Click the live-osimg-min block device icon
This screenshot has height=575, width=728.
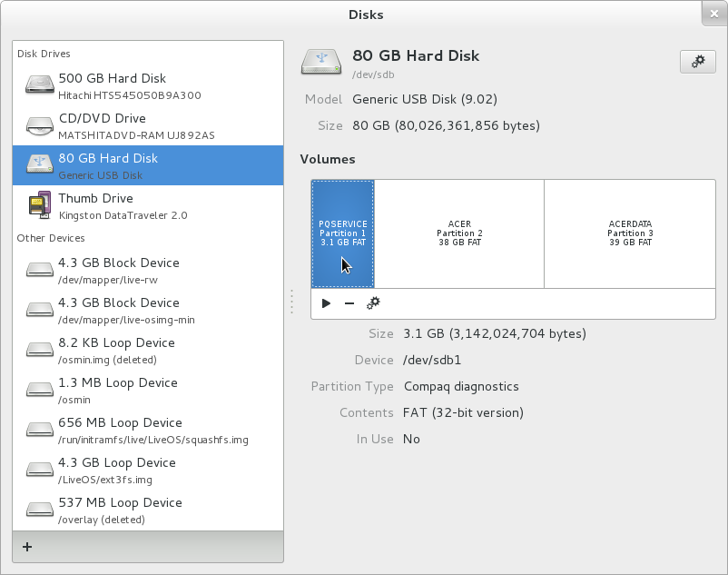click(x=39, y=310)
